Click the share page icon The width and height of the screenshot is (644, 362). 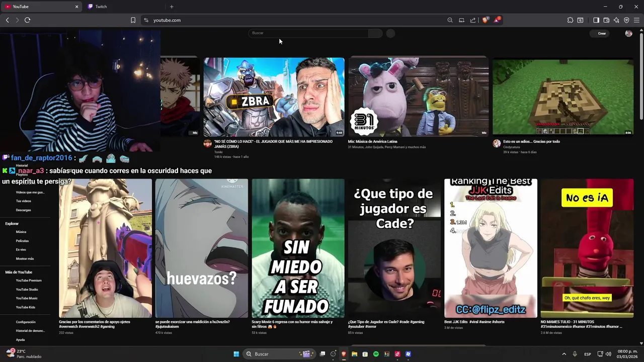click(x=473, y=20)
